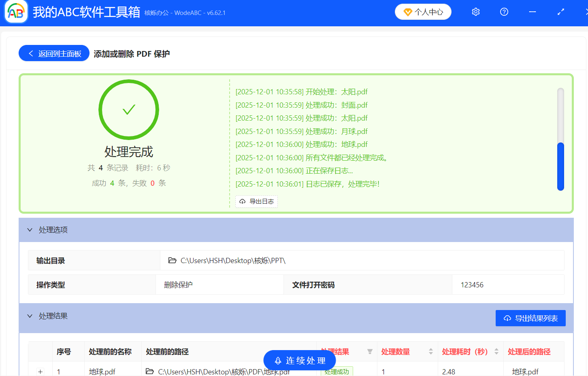588x376 pixels.
Task: Select the 文件打开密码 input field
Action: [x=508, y=285]
